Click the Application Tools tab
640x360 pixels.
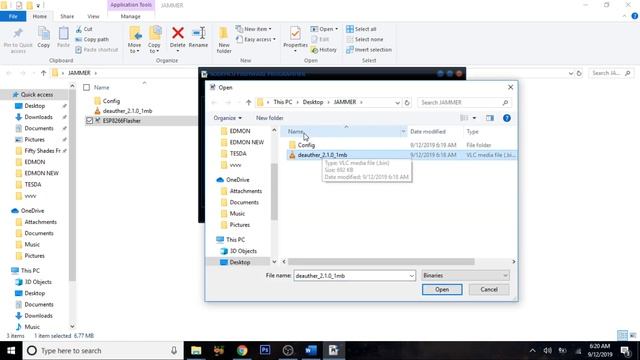point(131,5)
